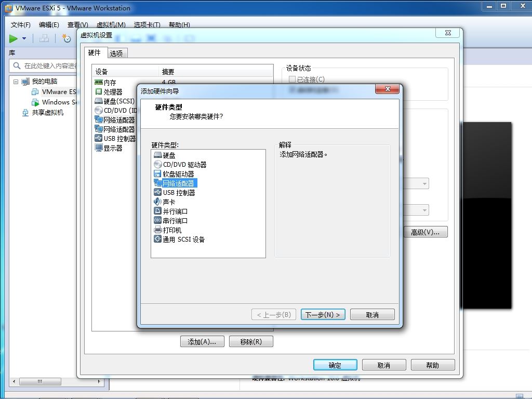Close the 虚拟机设置 dialog
The image size is (532, 399).
click(x=448, y=33)
